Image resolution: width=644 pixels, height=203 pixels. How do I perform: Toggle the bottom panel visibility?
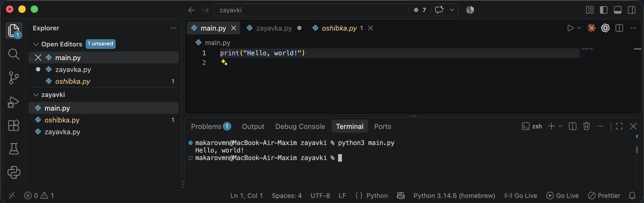[x=618, y=10]
